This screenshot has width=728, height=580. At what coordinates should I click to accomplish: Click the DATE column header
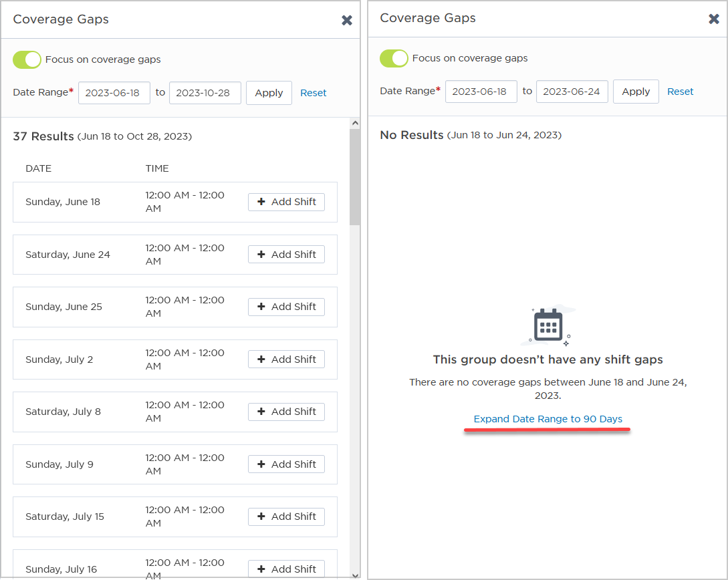(39, 168)
